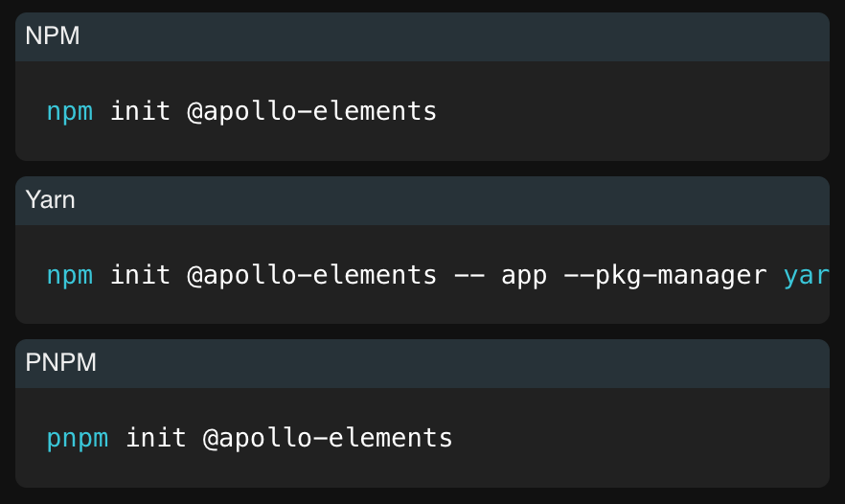845x504 pixels.
Task: Click the word init in the Yarn block
Action: point(140,275)
